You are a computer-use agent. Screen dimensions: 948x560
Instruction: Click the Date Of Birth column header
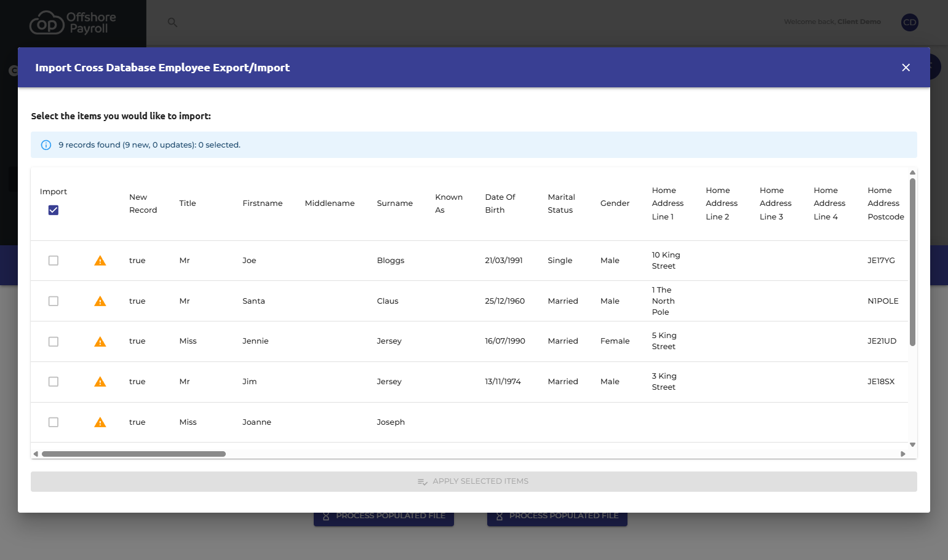[500, 203]
